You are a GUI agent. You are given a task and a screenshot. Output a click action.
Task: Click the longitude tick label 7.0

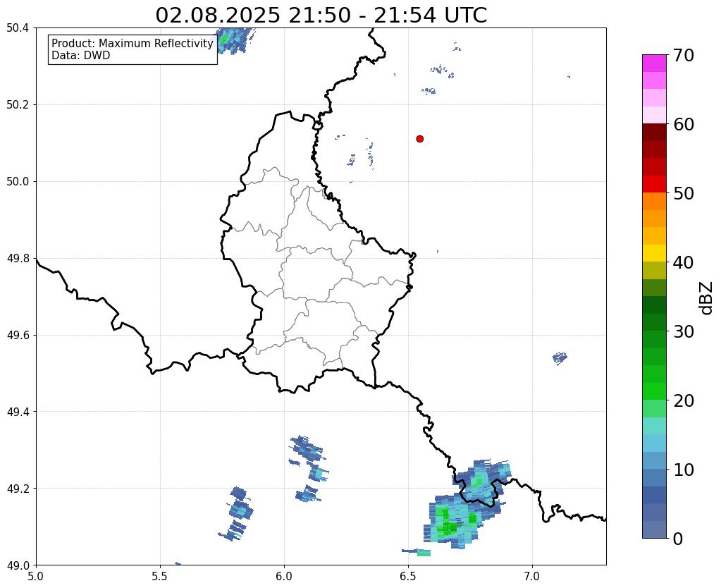(x=533, y=577)
